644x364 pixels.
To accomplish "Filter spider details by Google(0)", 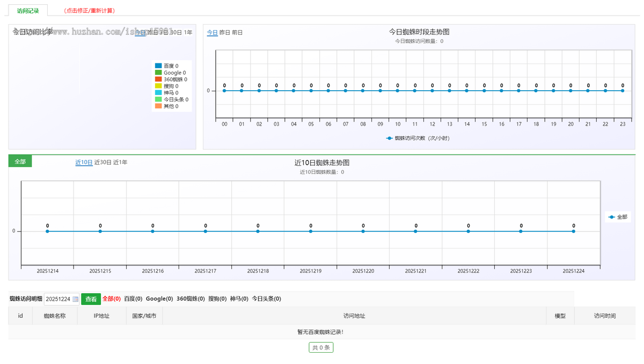I will click(x=159, y=299).
